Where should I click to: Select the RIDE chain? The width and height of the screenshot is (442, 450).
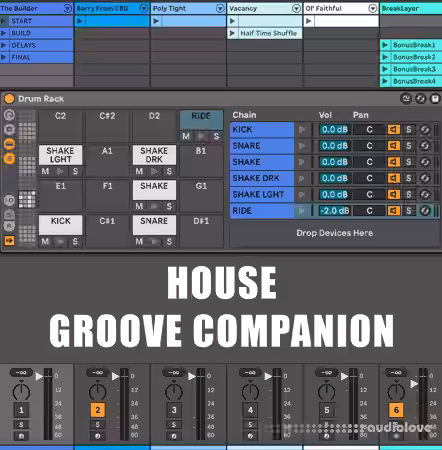point(262,211)
